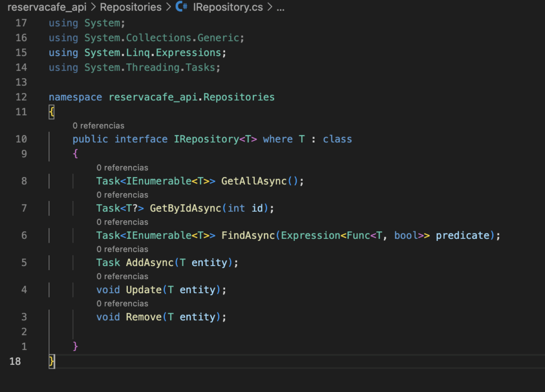
Task: Click the breadcrumb ellipsis after IRepository.cs
Action: [280, 7]
